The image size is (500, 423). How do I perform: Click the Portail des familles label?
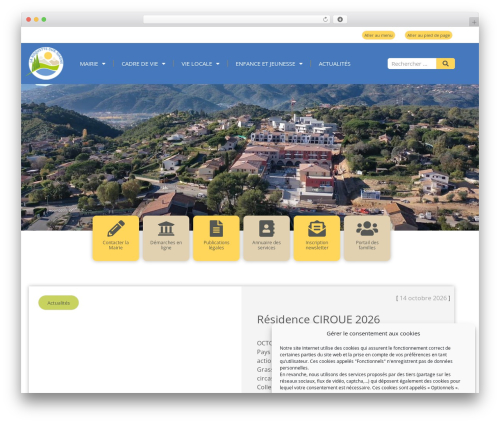point(367,245)
